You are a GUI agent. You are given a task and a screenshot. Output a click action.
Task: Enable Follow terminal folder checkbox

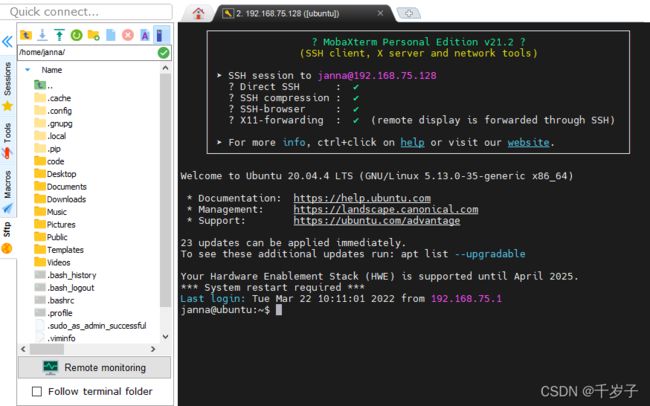coord(37,391)
